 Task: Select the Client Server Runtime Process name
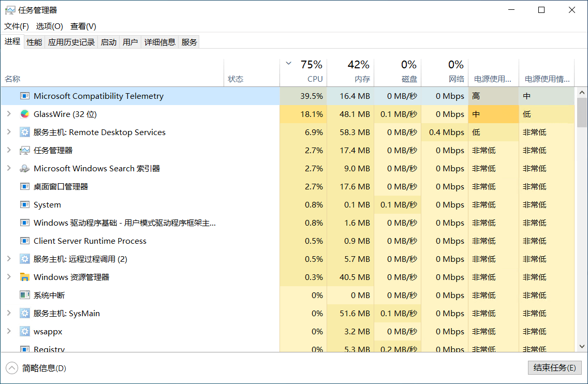[90, 241]
